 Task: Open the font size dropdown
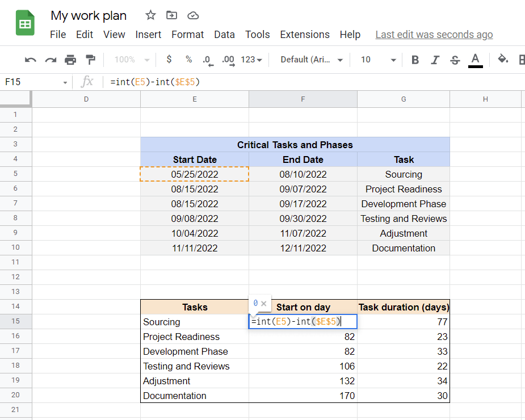click(x=376, y=59)
